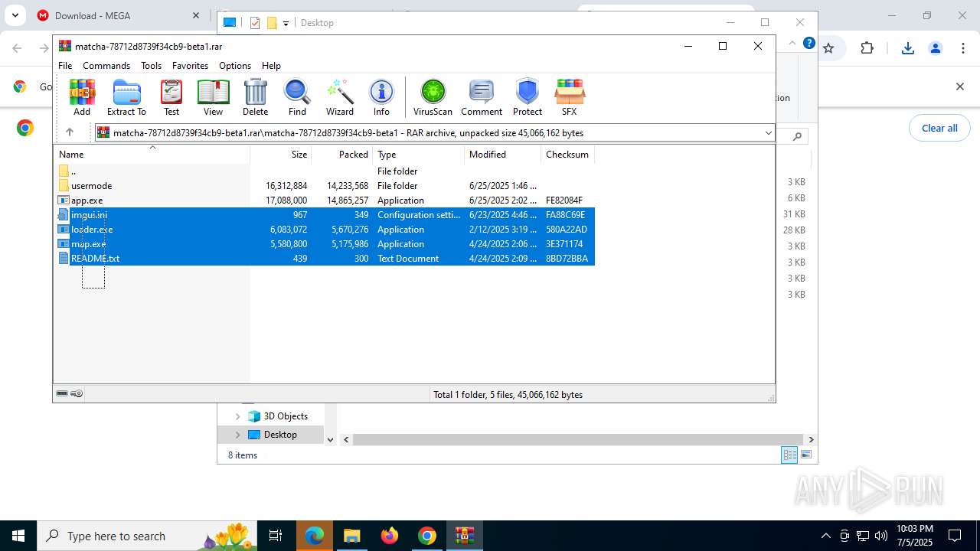
Task: Sort files by Modified column
Action: [x=502, y=155]
